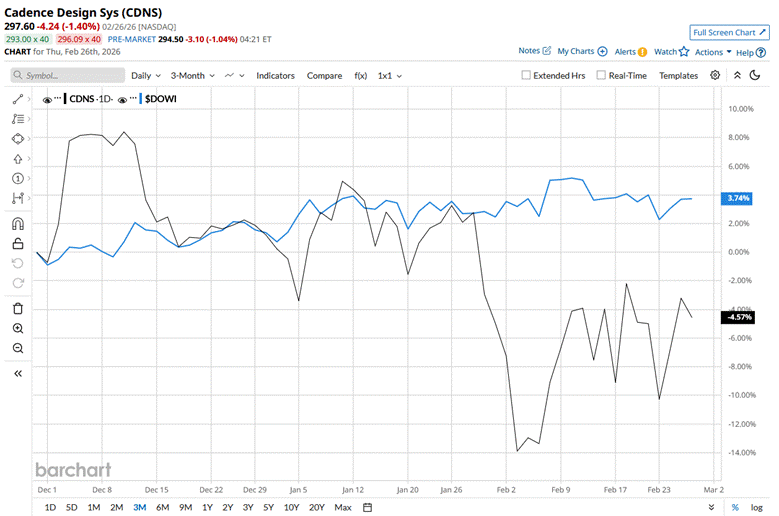Open chart settings gear
Viewport: 779px width, 516px height.
[x=715, y=75]
